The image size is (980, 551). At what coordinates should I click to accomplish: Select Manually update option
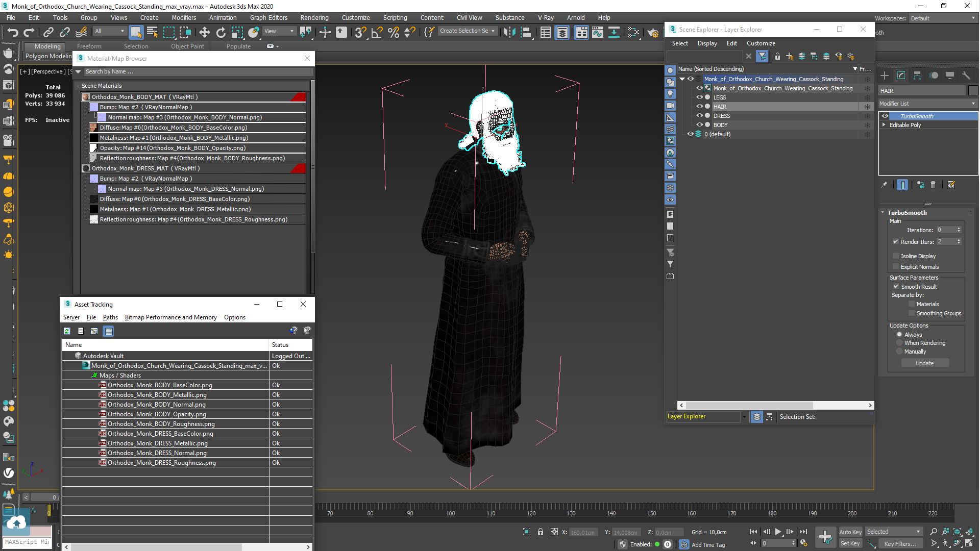pos(899,352)
